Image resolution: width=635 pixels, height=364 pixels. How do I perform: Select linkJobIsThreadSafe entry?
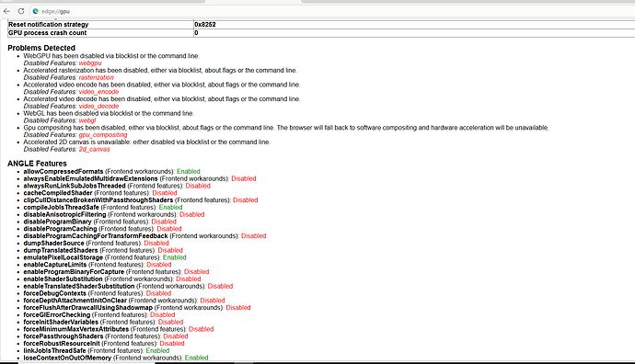point(97,351)
